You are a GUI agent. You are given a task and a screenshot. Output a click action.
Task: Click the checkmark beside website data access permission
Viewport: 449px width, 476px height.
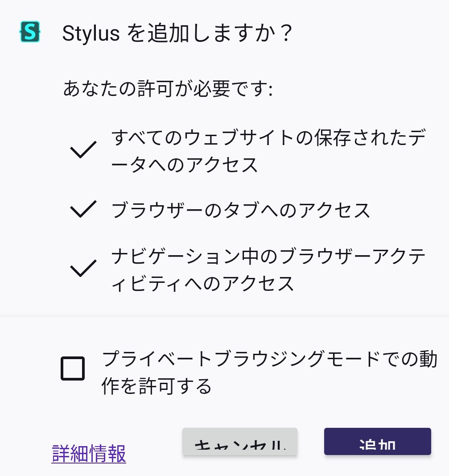[x=83, y=150]
